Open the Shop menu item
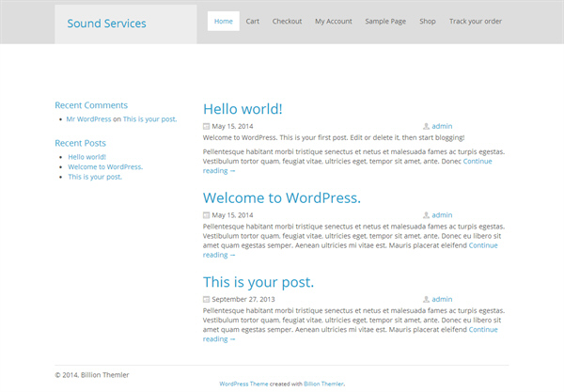Image resolution: width=564 pixels, height=392 pixels. 428,22
